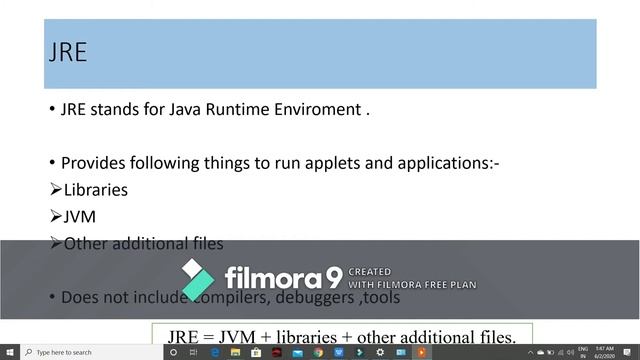
Task: Open the clock showing 1:47 AM
Action: 604,353
